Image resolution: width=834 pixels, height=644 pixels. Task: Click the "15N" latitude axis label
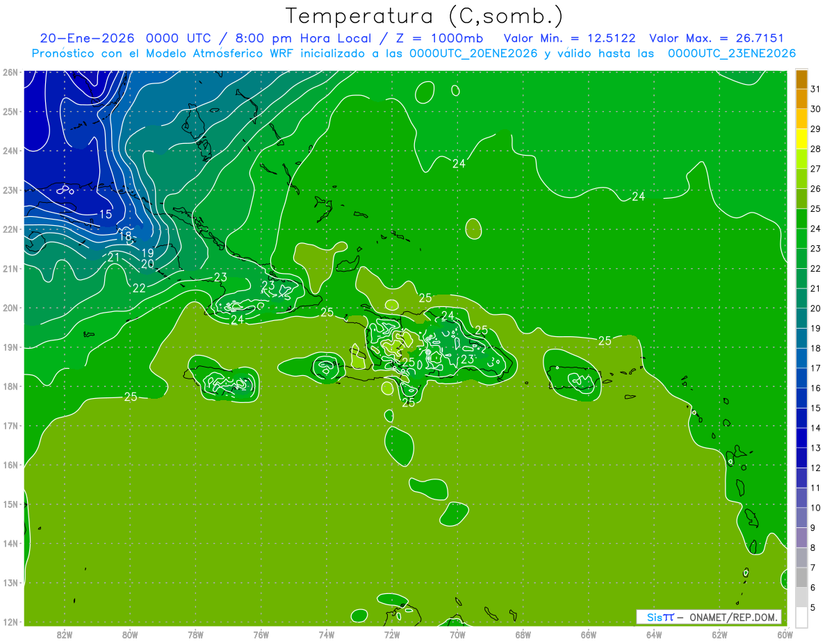[10, 504]
